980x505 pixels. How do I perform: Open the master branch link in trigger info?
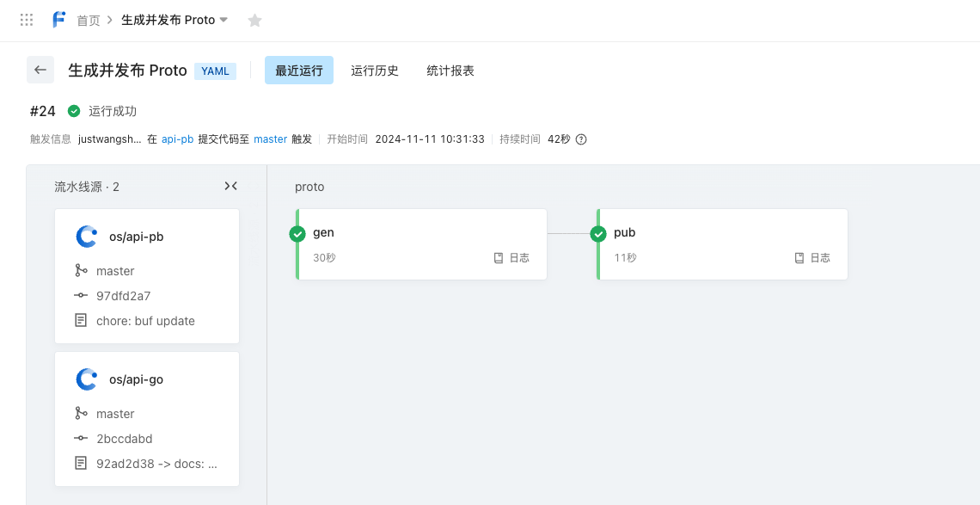click(270, 139)
